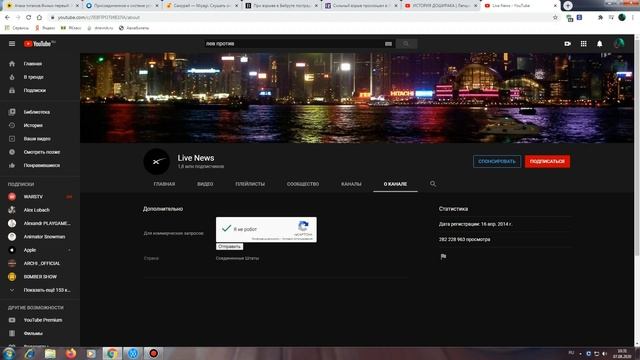
Task: Bookmark this page with the star icon
Action: point(555,18)
